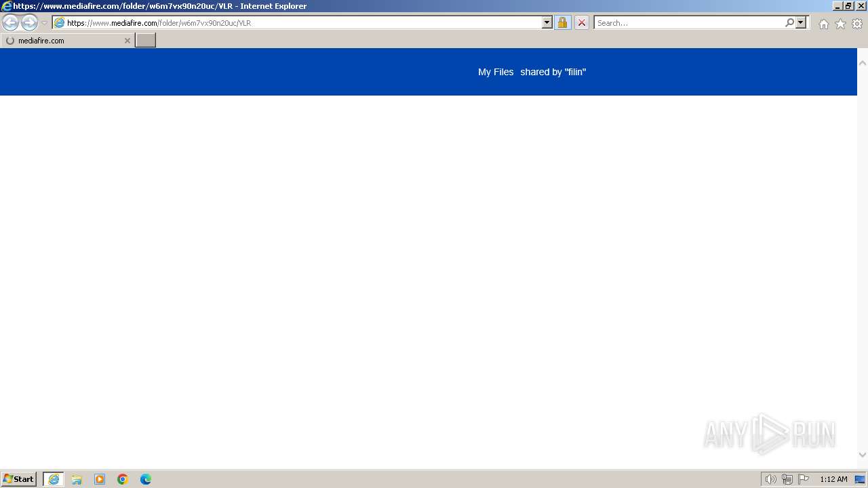Close the mediafire.com tab
The width and height of the screenshot is (868, 488).
click(x=127, y=41)
